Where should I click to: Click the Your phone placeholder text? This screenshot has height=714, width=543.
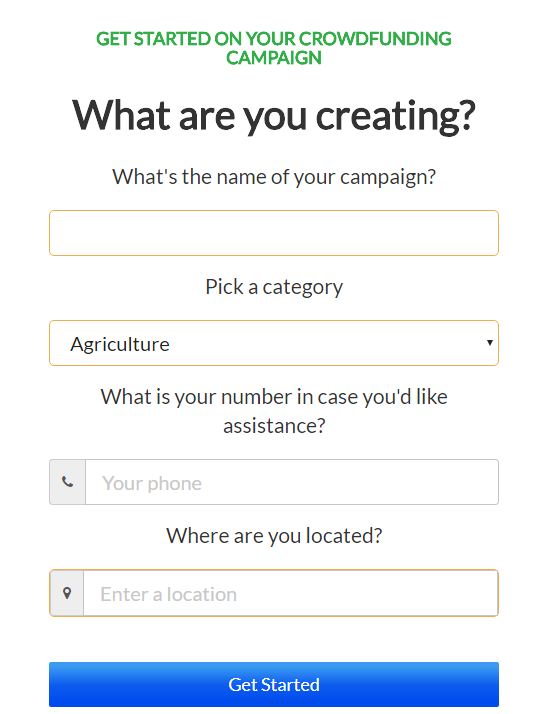[152, 483]
